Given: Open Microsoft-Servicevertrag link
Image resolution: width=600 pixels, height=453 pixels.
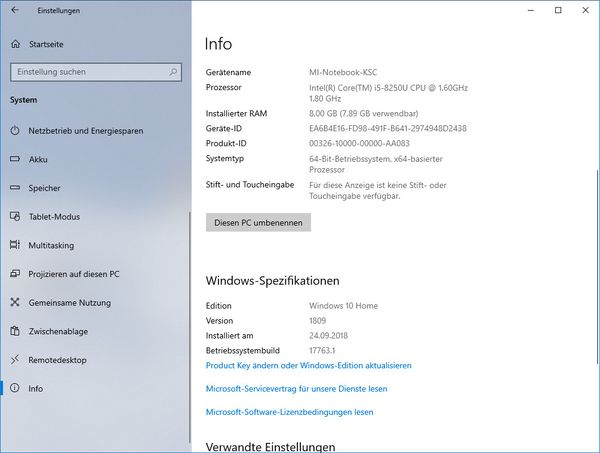Looking at the screenshot, I should 297,389.
